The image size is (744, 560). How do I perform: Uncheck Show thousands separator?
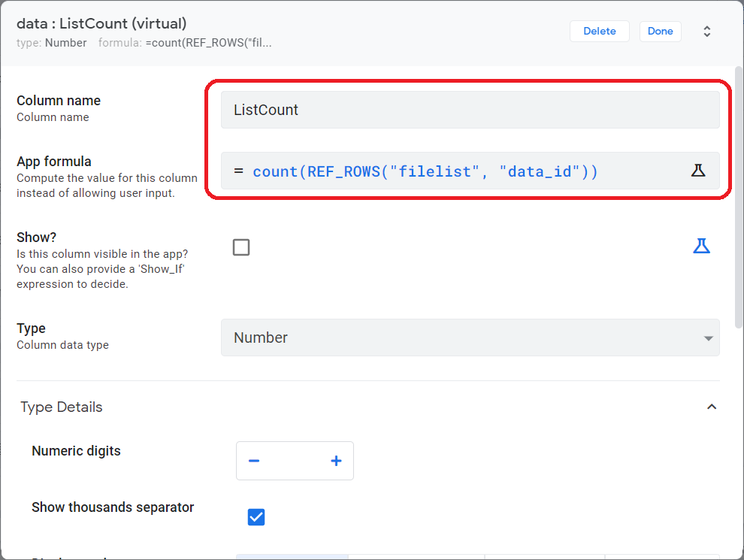pyautogui.click(x=256, y=517)
